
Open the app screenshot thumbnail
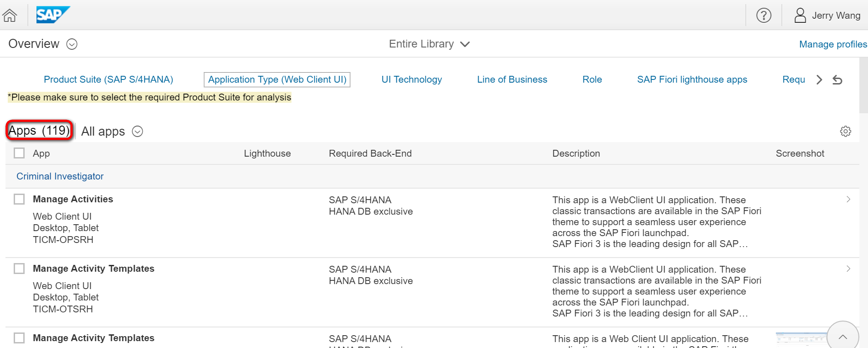(800, 340)
